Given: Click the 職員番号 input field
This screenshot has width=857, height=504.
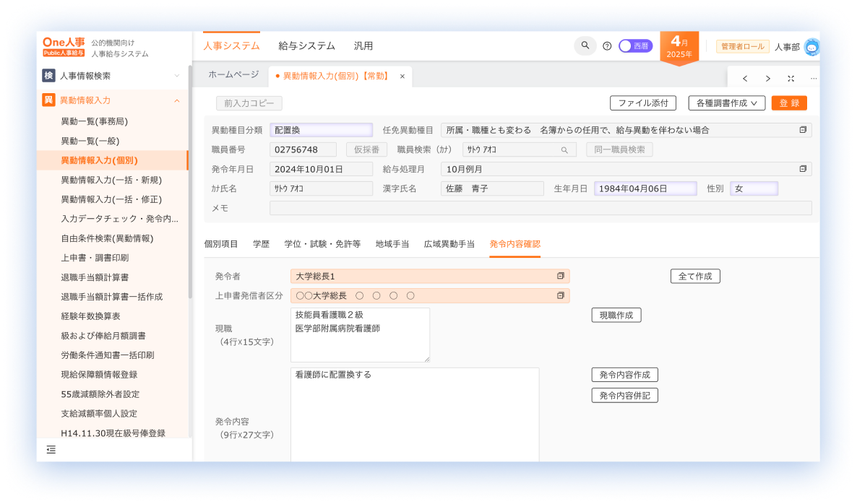Looking at the screenshot, I should click(303, 149).
